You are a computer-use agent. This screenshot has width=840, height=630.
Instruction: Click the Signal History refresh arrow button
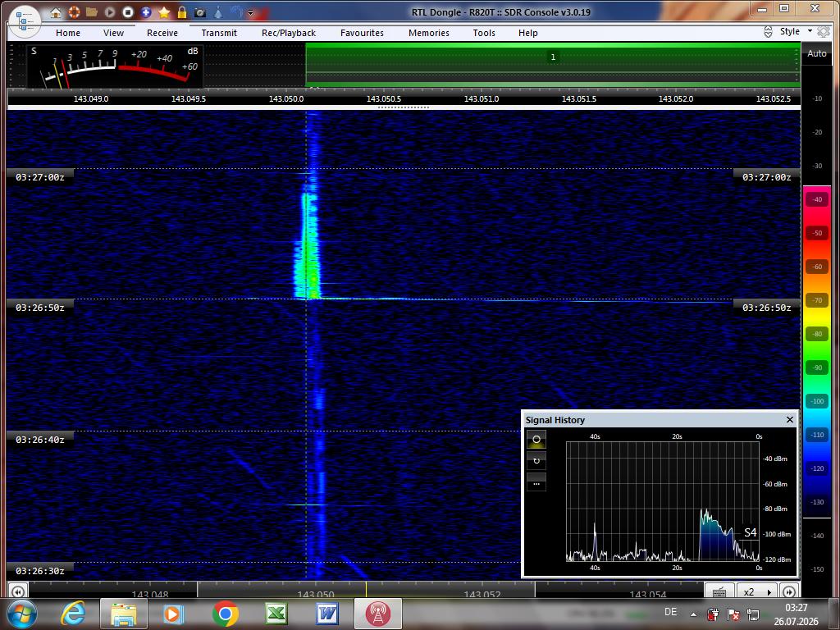click(x=536, y=461)
